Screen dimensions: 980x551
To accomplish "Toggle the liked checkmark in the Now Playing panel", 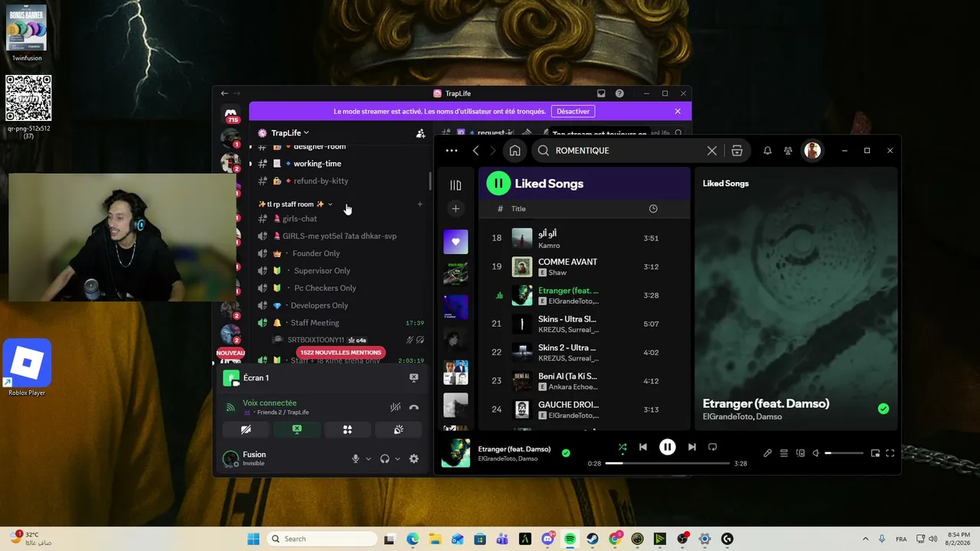I will click(x=884, y=409).
